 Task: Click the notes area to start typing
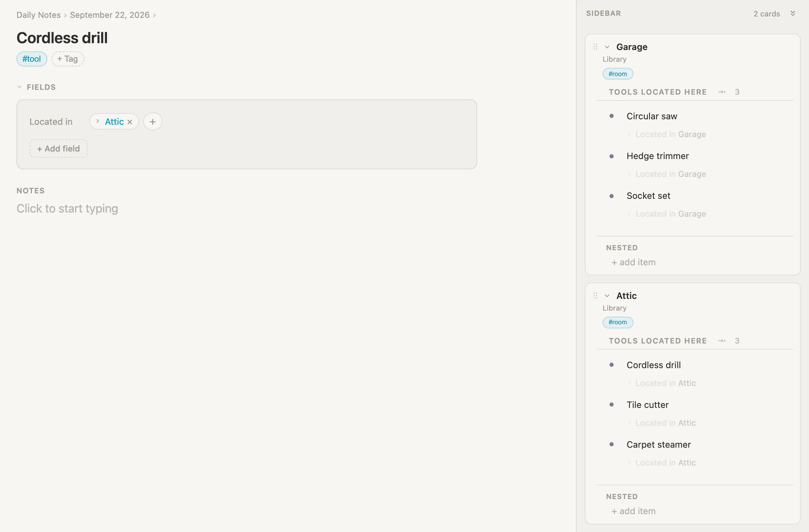pyautogui.click(x=67, y=208)
